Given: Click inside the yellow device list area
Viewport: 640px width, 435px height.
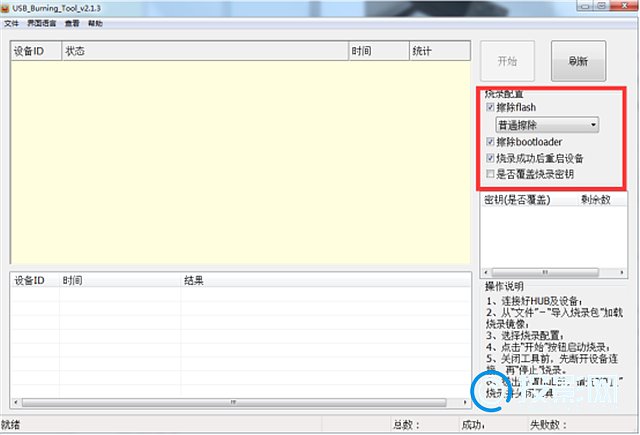Looking at the screenshot, I should [x=240, y=160].
